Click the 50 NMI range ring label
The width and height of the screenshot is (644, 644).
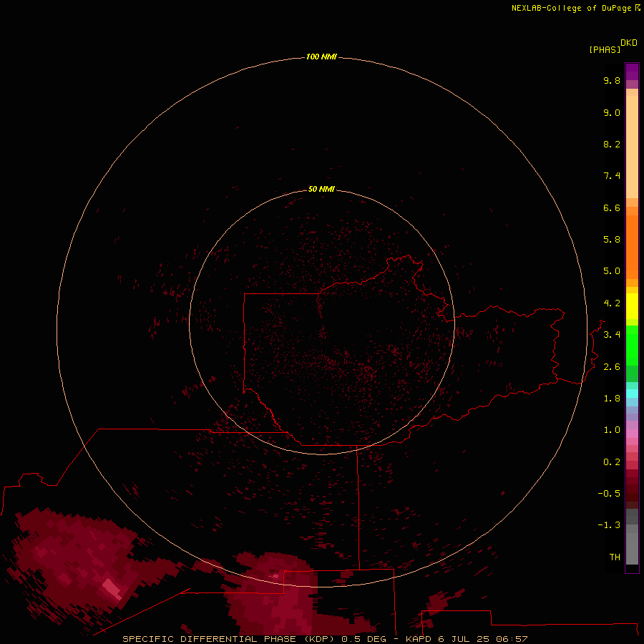(321, 189)
